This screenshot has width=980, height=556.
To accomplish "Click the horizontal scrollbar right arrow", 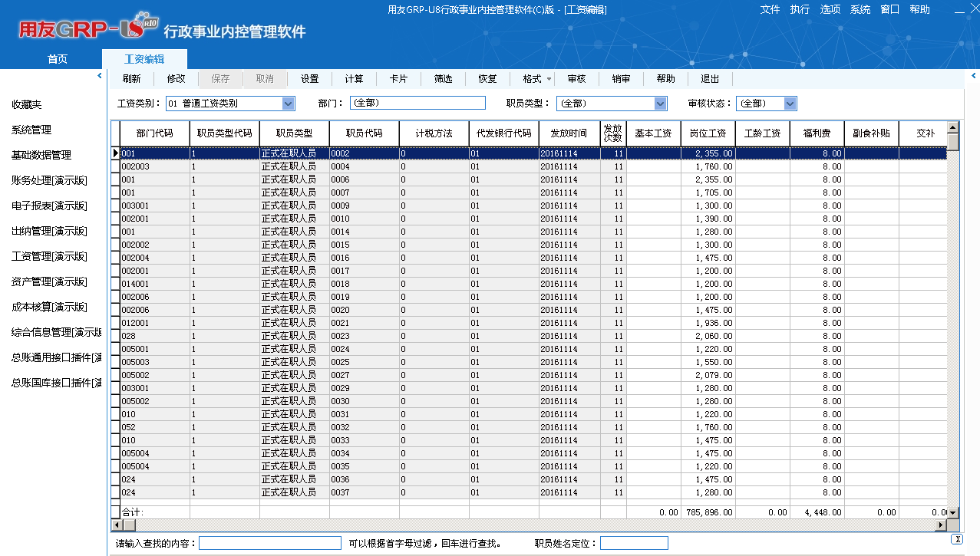I will [941, 525].
